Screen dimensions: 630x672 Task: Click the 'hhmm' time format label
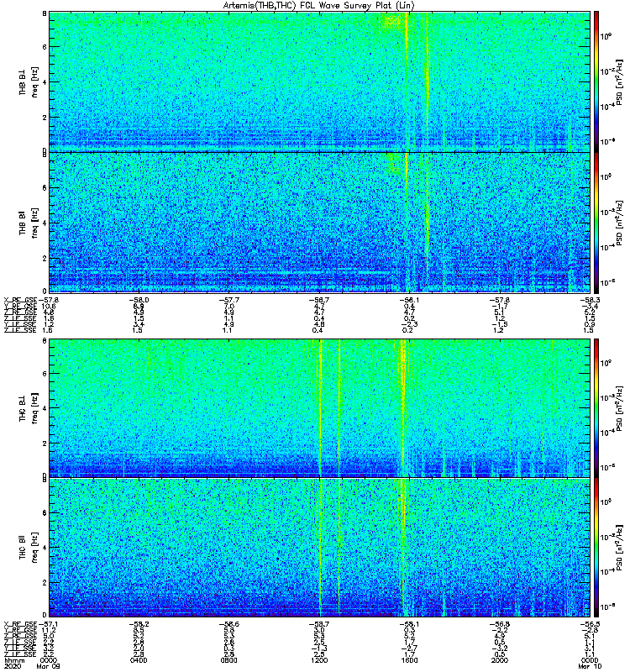pos(13,660)
